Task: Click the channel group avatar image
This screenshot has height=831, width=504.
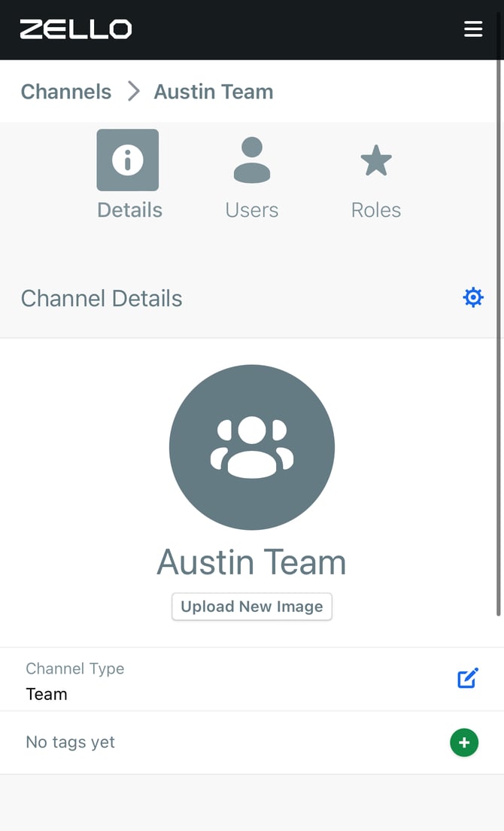Action: point(252,447)
